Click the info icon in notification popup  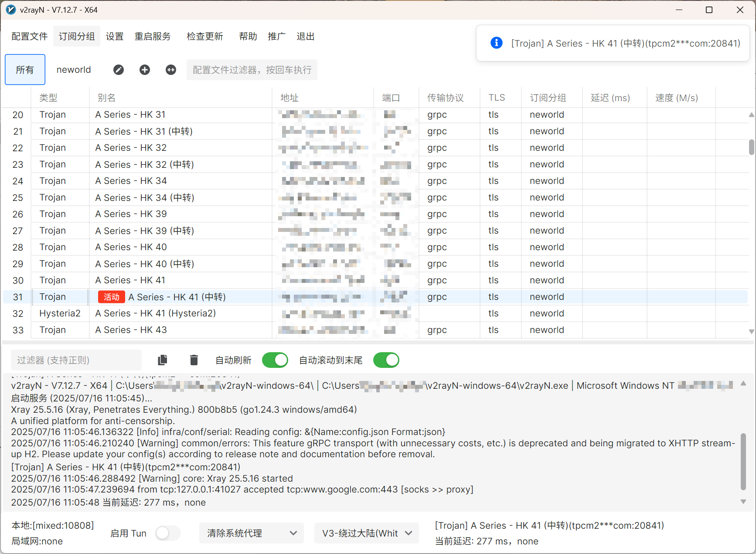click(496, 43)
